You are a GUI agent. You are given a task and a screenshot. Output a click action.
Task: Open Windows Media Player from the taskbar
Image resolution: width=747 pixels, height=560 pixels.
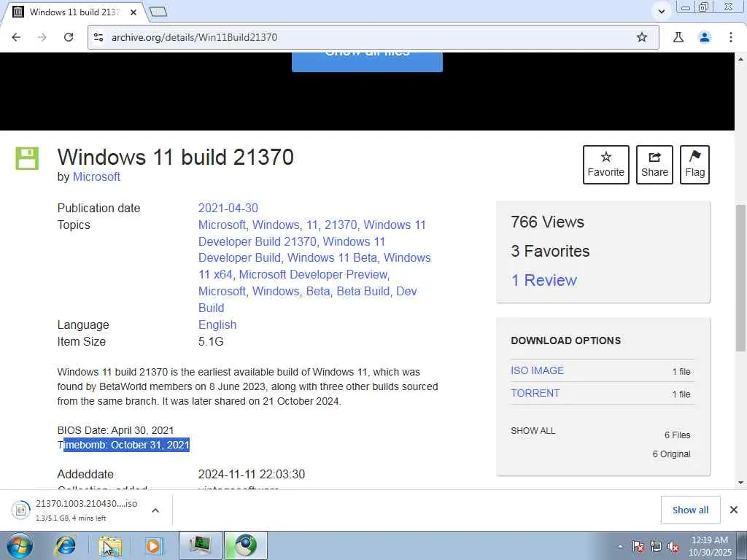(x=154, y=545)
